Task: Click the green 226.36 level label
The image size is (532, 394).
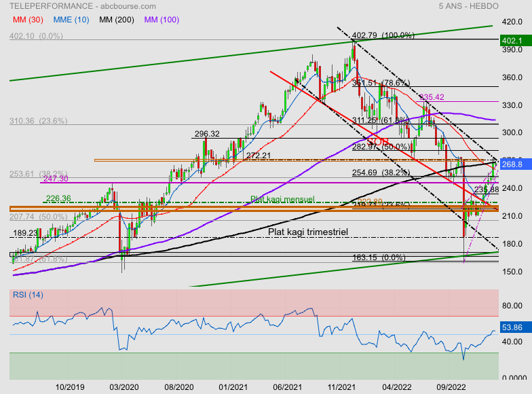Action: [x=58, y=198]
